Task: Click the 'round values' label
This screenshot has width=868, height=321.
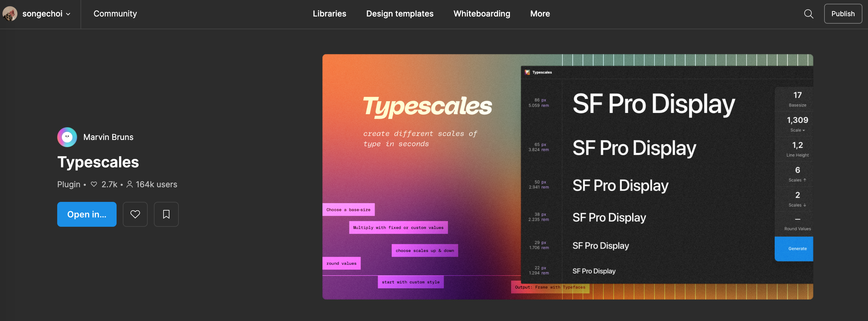Action: (341, 263)
